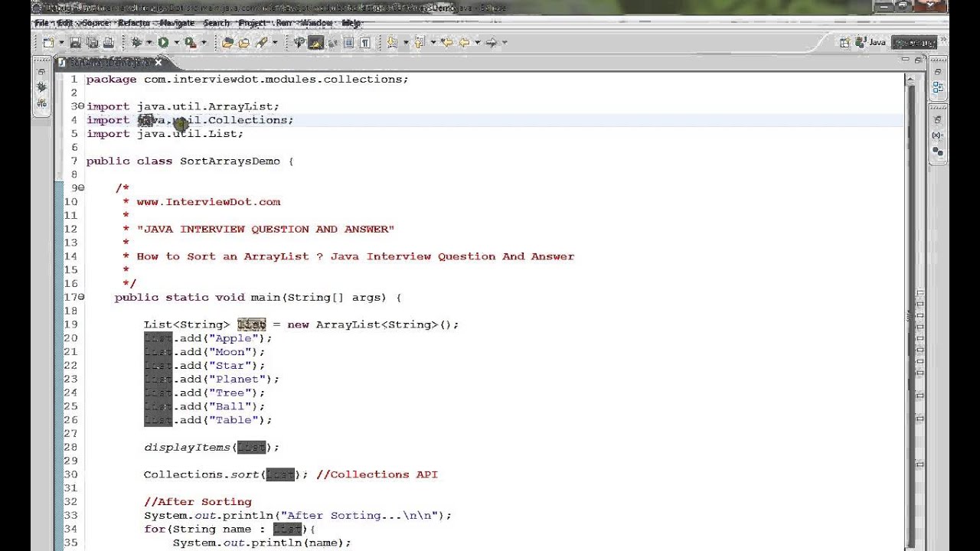Click the pencil wand toolbar icon
The height and width of the screenshot is (551, 980).
[x=261, y=43]
